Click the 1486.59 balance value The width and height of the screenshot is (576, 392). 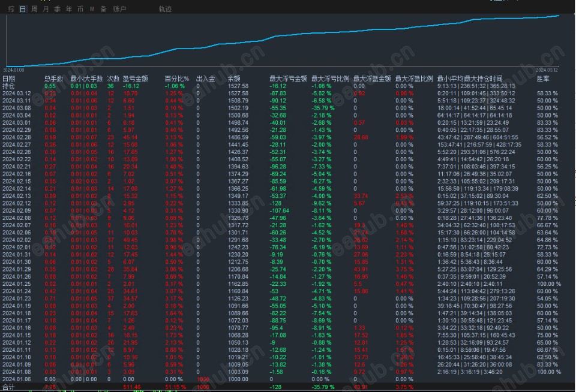238,137
